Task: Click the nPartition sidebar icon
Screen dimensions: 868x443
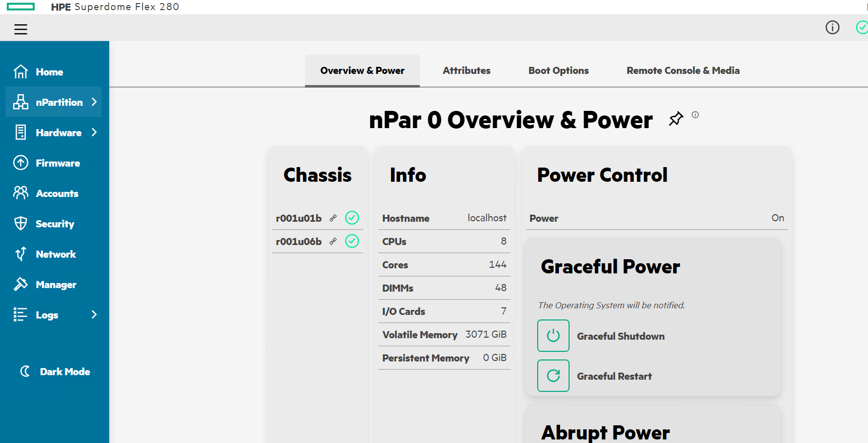Action: click(x=21, y=102)
